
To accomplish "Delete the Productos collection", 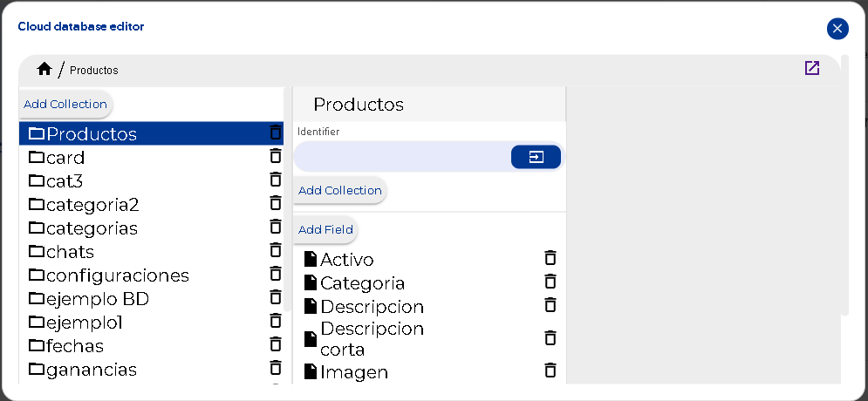I will coord(275,133).
